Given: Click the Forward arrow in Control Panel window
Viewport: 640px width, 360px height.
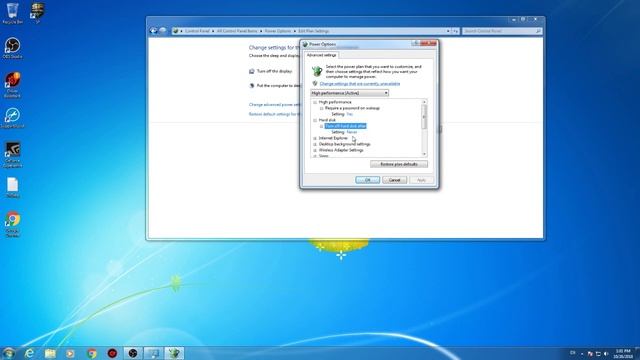Looking at the screenshot, I should tap(162, 31).
